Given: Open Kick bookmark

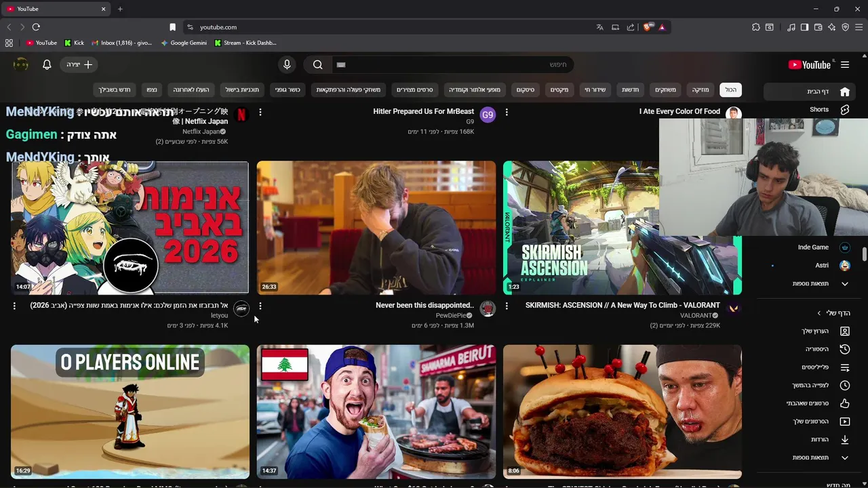Looking at the screenshot, I should 74,43.
